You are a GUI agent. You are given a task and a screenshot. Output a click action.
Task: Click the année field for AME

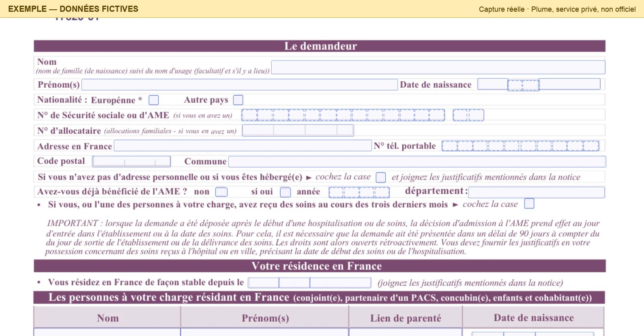pyautogui.click(x=359, y=192)
